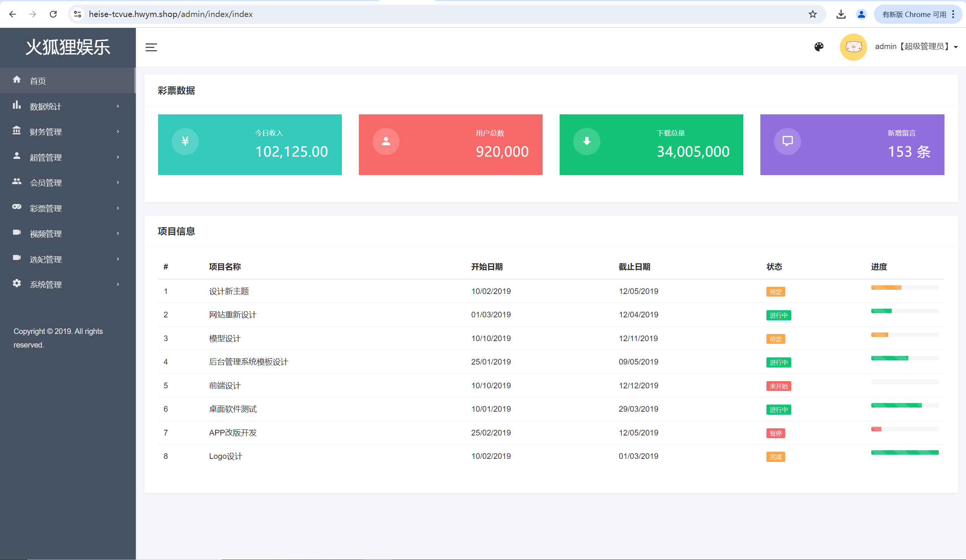Click the Logo设计 full progress bar
This screenshot has width=966, height=560.
pos(904,453)
